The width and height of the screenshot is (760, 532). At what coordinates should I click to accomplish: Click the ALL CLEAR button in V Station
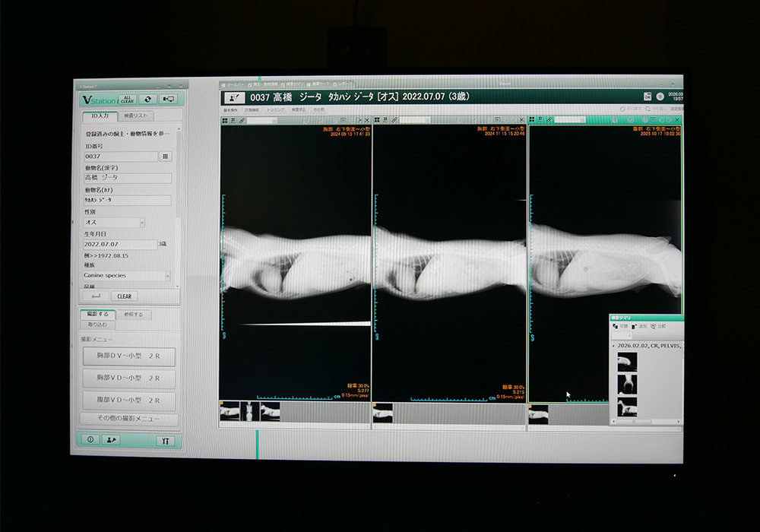tap(128, 100)
